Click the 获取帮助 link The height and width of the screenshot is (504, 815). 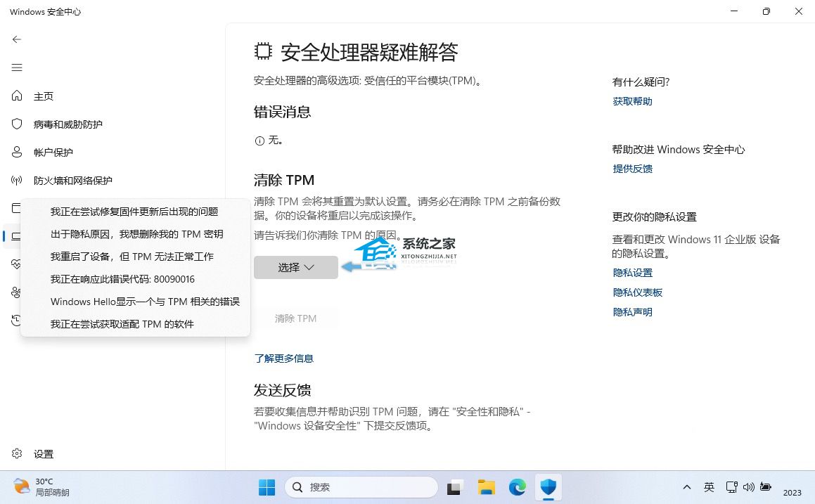[632, 101]
